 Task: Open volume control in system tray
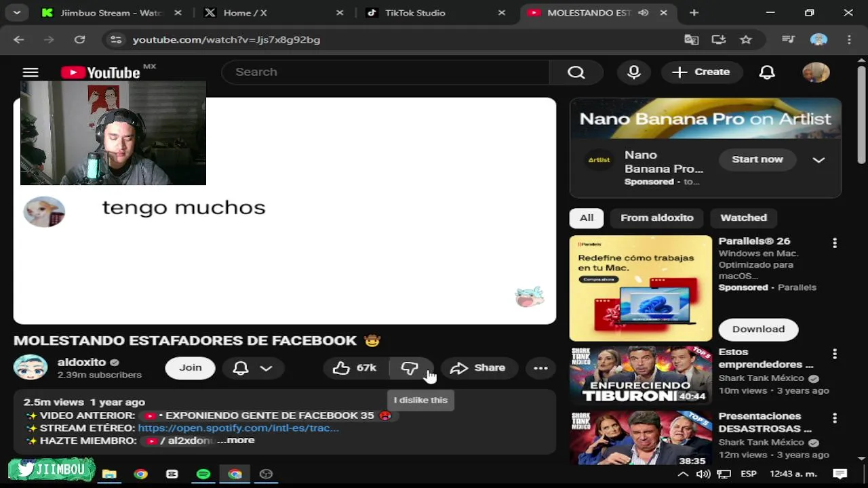click(x=703, y=474)
